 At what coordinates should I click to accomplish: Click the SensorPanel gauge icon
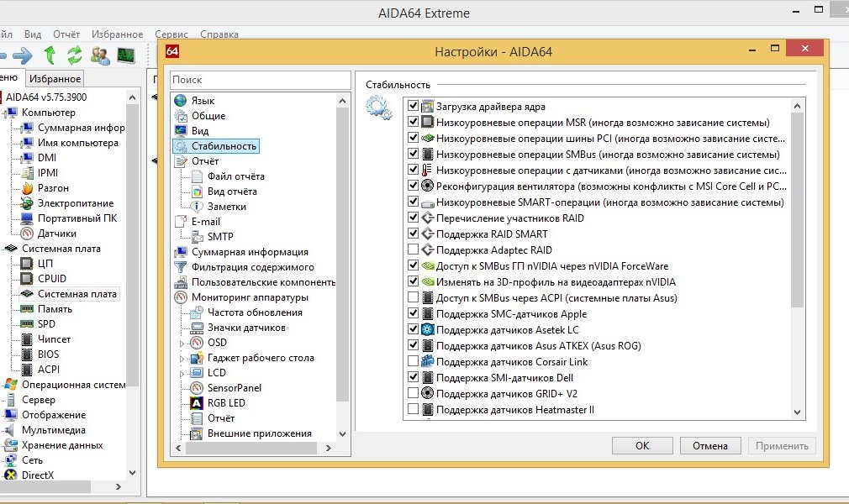point(197,388)
